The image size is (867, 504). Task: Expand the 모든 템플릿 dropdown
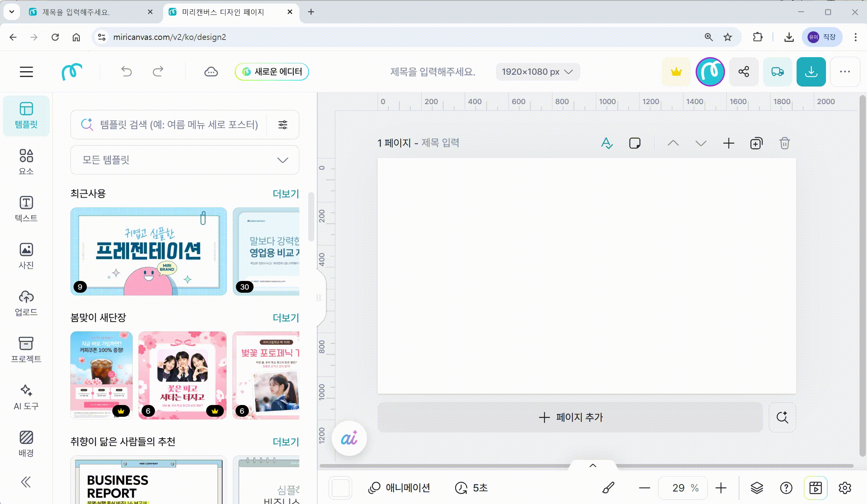click(x=185, y=160)
